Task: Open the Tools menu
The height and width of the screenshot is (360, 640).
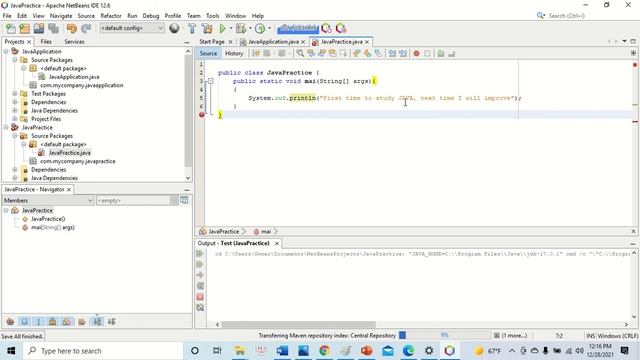Action: pyautogui.click(x=212, y=16)
